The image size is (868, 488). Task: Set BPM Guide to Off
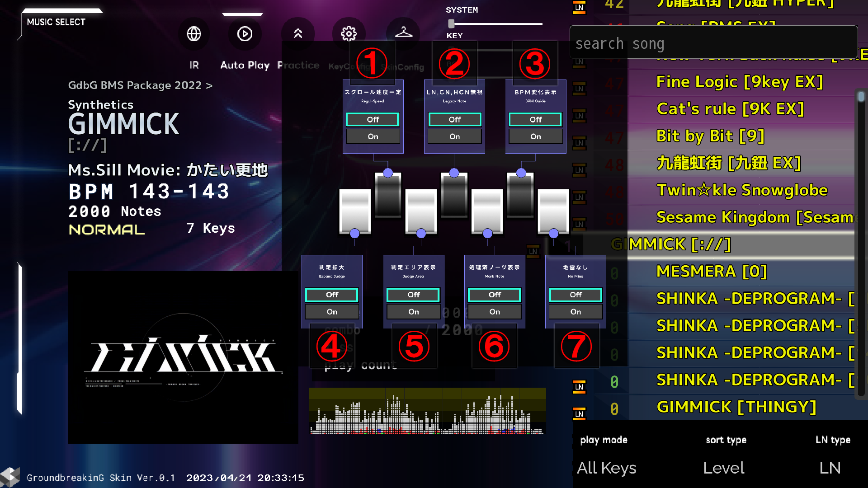point(535,120)
